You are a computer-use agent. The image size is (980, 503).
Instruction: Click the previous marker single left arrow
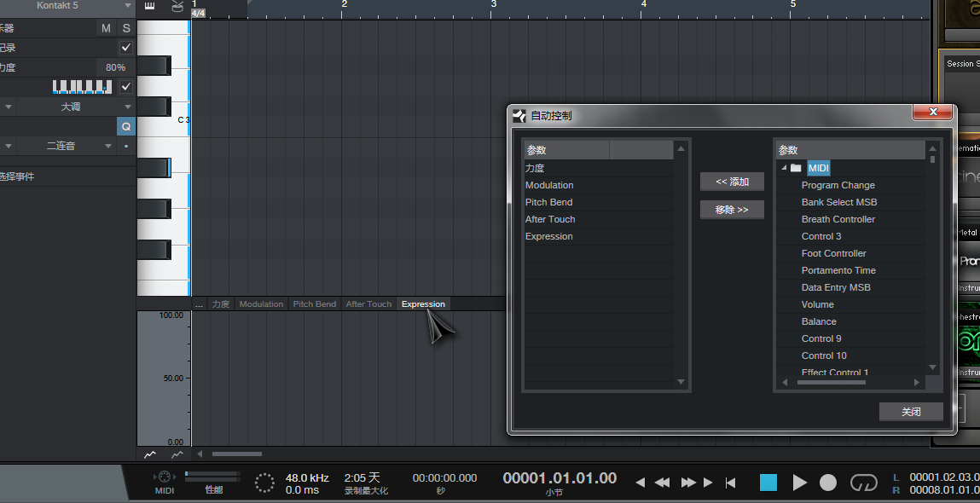640,483
